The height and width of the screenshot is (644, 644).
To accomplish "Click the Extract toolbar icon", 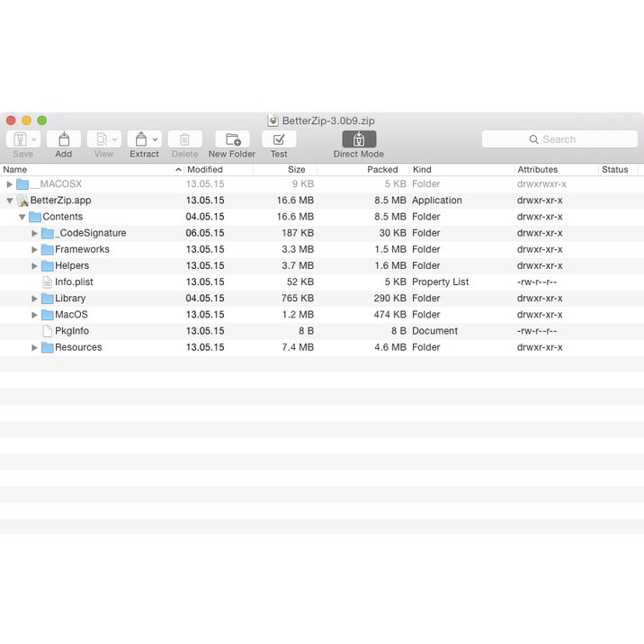I will (140, 139).
